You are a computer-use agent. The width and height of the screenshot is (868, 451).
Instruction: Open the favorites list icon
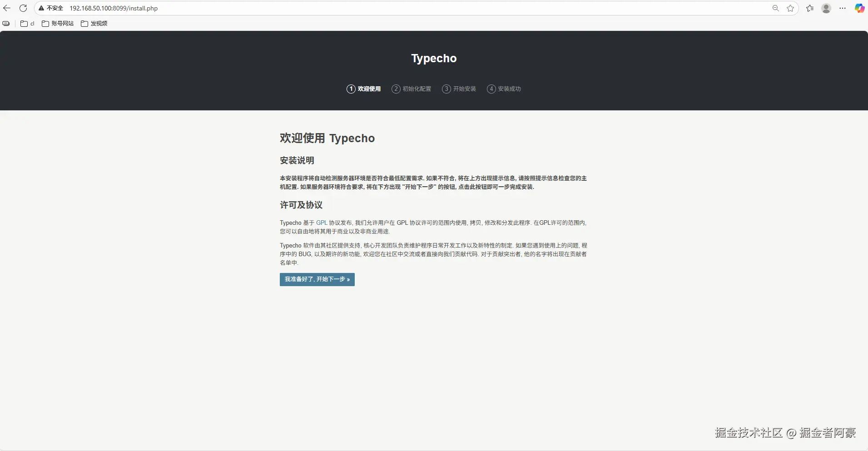click(x=810, y=8)
